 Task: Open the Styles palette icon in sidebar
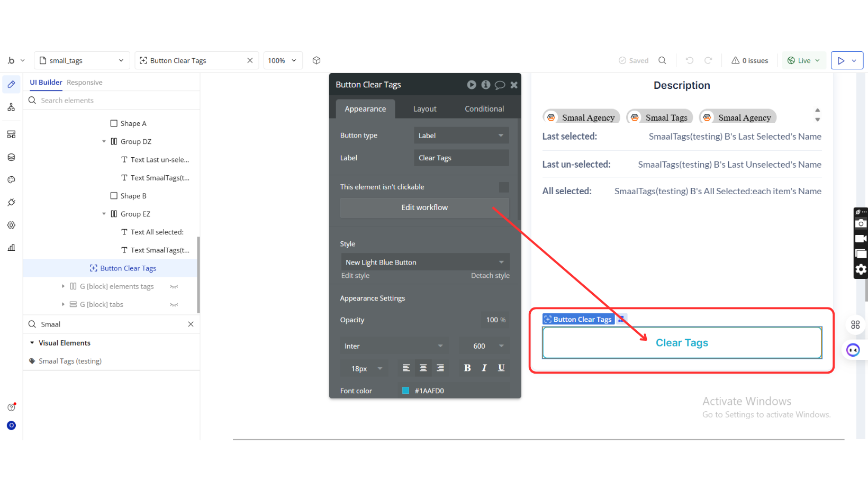pyautogui.click(x=11, y=180)
